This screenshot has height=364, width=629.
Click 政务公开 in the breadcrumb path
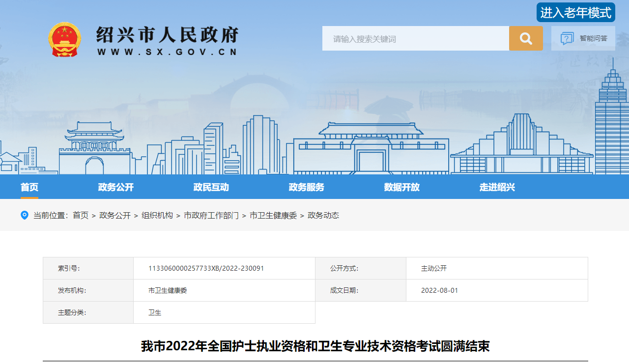coord(115,215)
